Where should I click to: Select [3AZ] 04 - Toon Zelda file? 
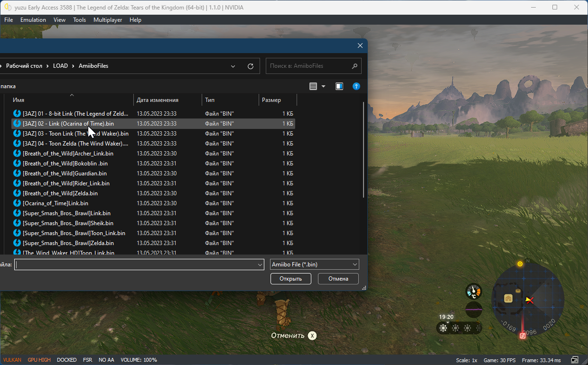(153, 144)
